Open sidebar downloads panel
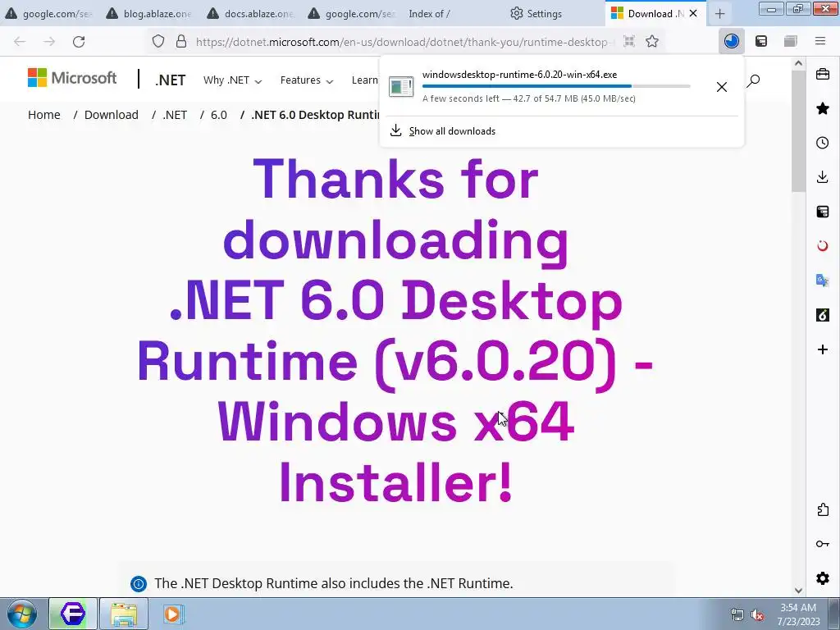The width and height of the screenshot is (840, 630). [822, 177]
